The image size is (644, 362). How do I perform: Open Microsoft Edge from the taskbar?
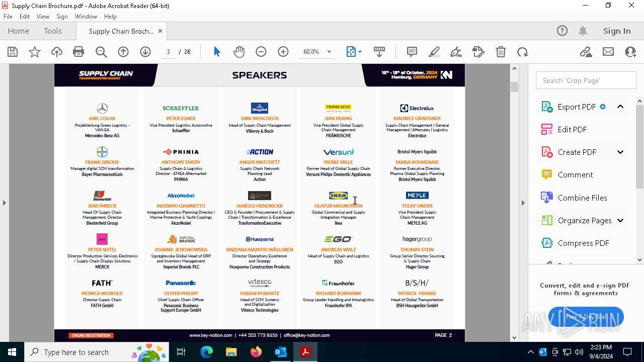point(207,352)
